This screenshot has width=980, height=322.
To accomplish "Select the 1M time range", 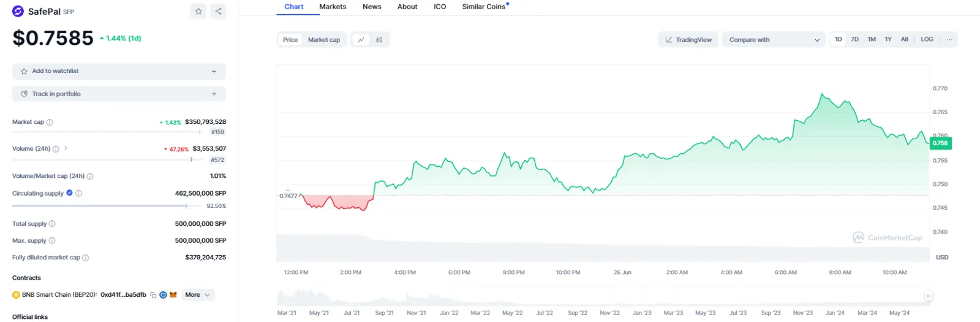I will coord(872,39).
